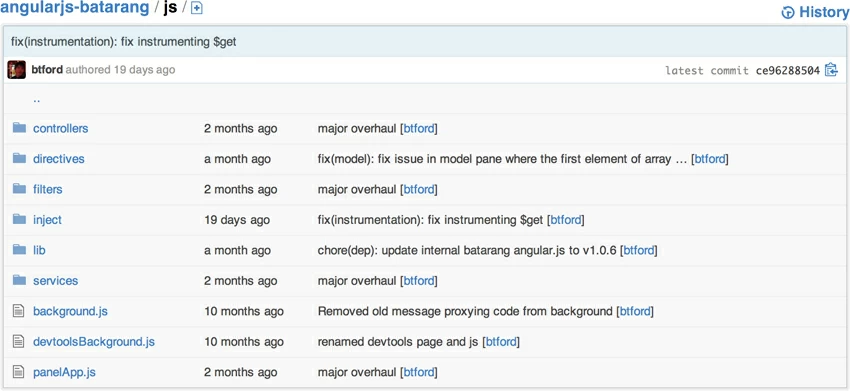Click the background.js file icon
Viewport: 850px width, 391px height.
[x=19, y=311]
